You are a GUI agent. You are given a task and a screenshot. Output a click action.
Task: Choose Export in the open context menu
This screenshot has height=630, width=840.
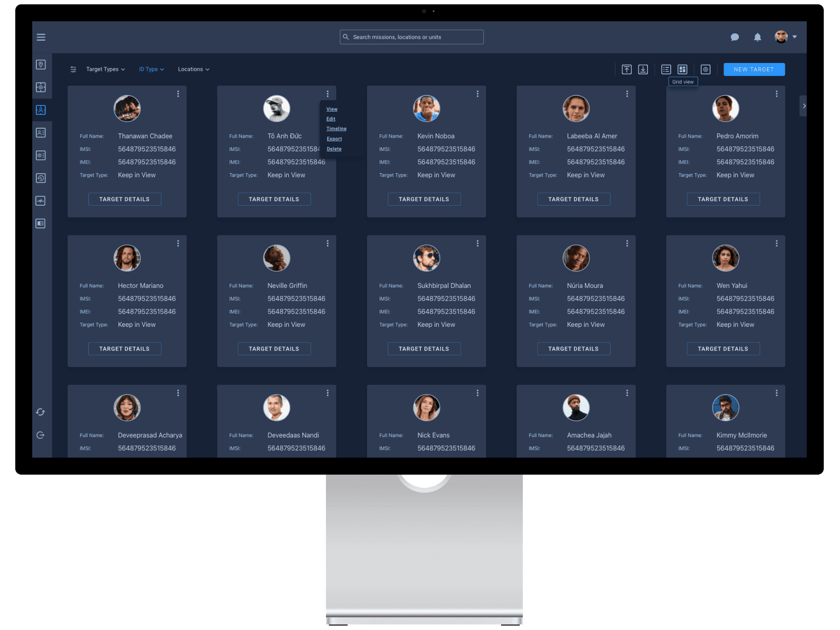click(334, 139)
